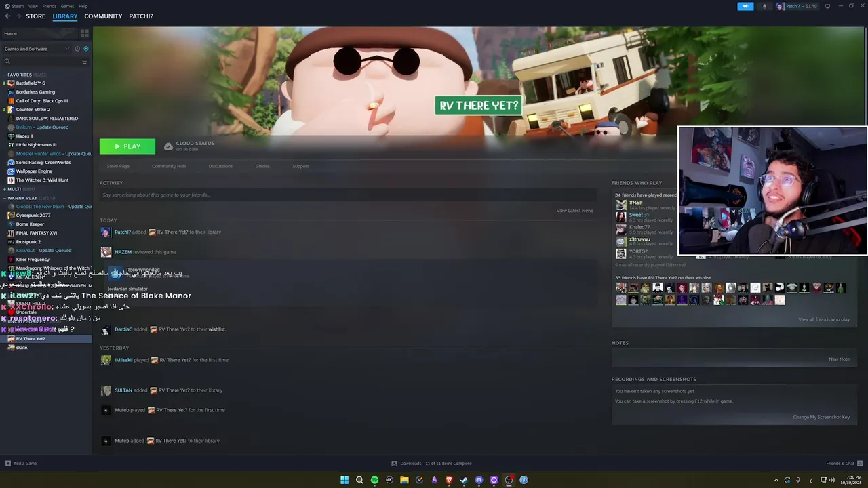The image size is (868, 488).
Task: Open File Explorer from the taskbar
Action: tap(404, 480)
